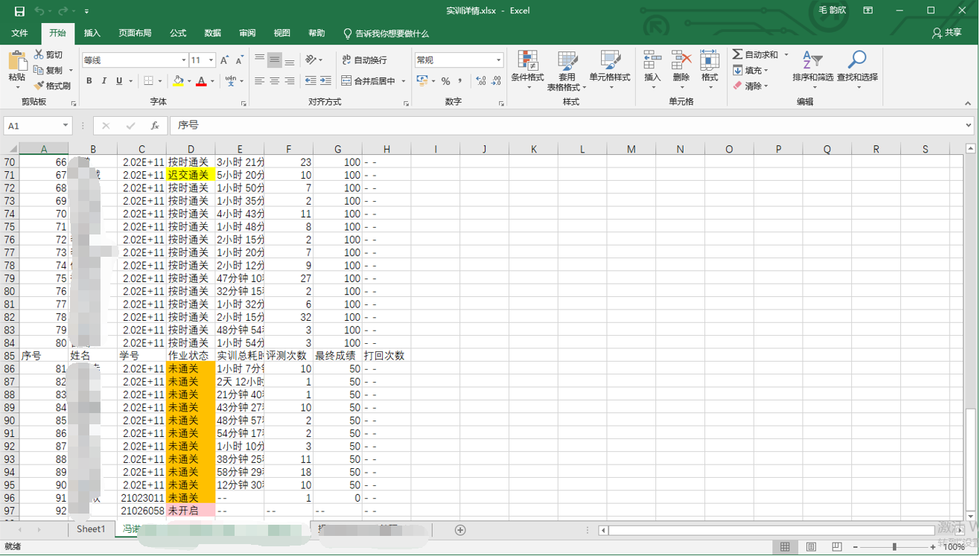
Task: Decrease indent
Action: point(311,80)
